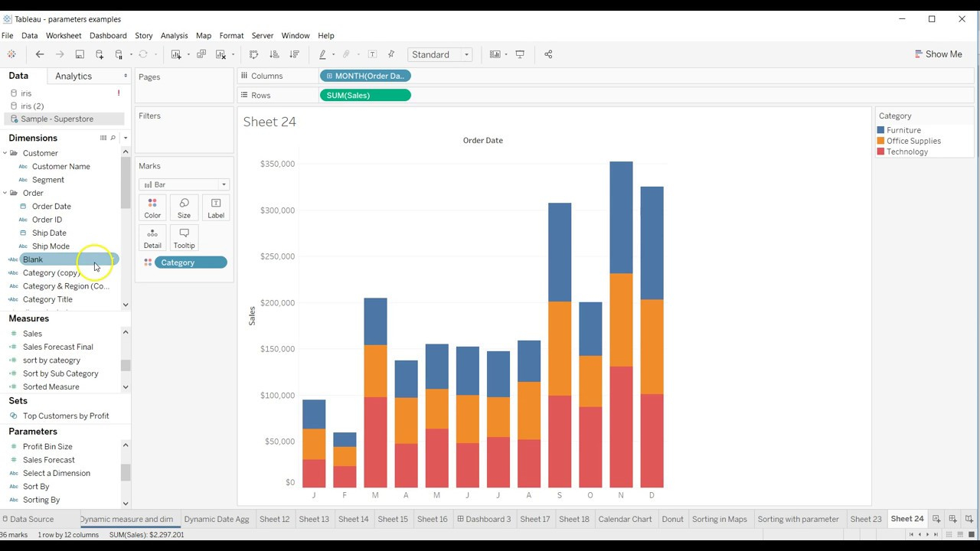Click the highlight pen toolbar icon

pos(323,54)
